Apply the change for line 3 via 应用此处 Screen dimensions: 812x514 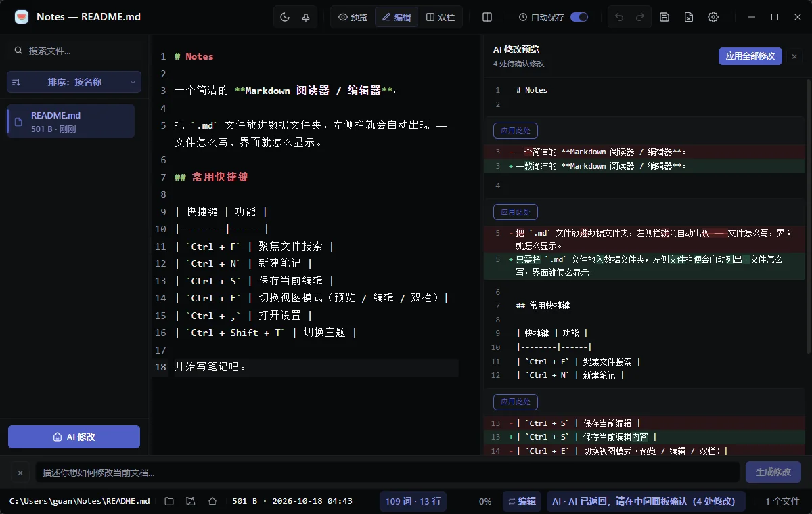click(515, 131)
